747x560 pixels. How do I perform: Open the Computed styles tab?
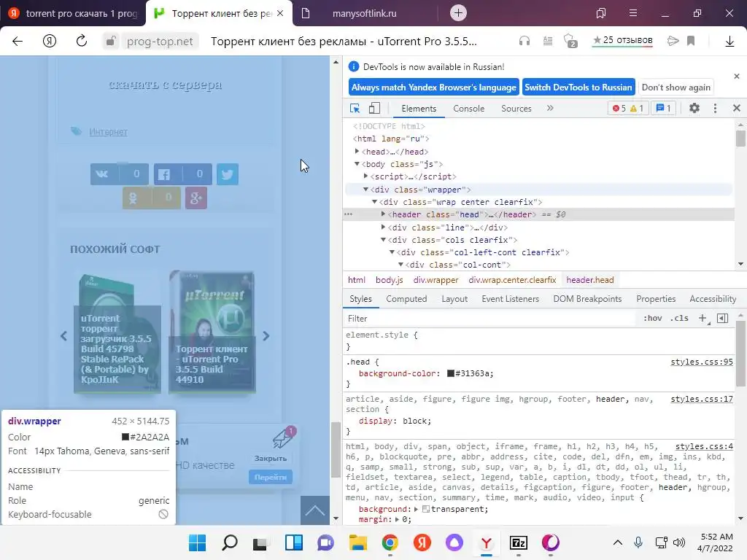(406, 299)
